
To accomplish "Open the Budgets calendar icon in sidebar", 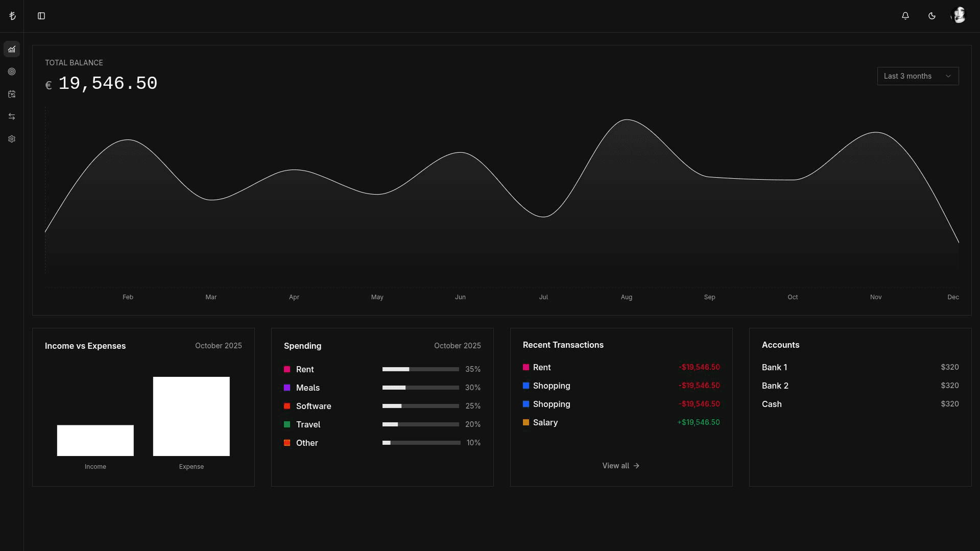I will click(x=11, y=94).
